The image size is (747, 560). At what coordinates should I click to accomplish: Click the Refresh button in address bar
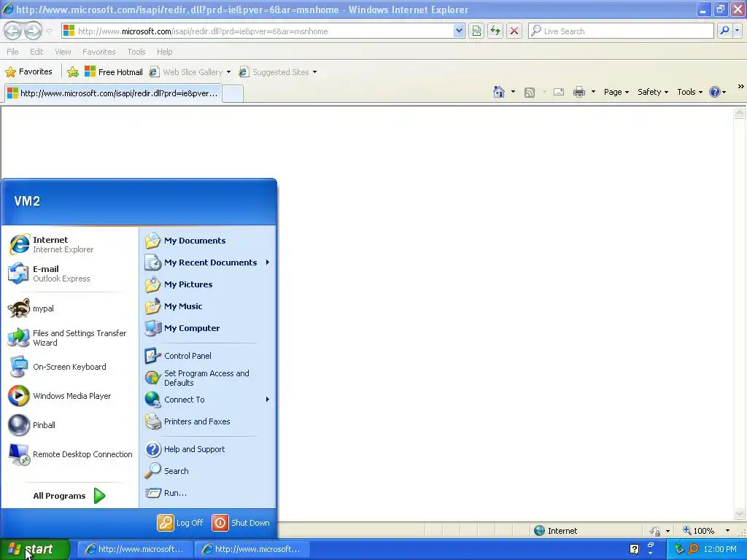495,31
